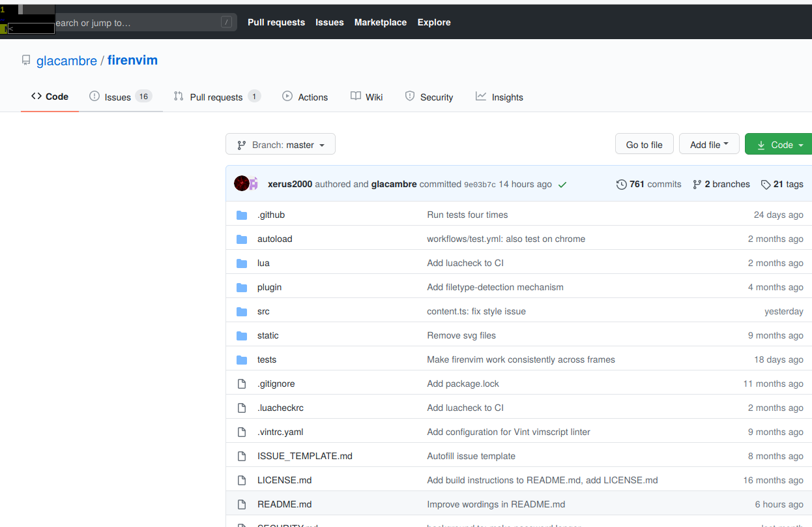Select the Explore menu item

[x=433, y=22]
